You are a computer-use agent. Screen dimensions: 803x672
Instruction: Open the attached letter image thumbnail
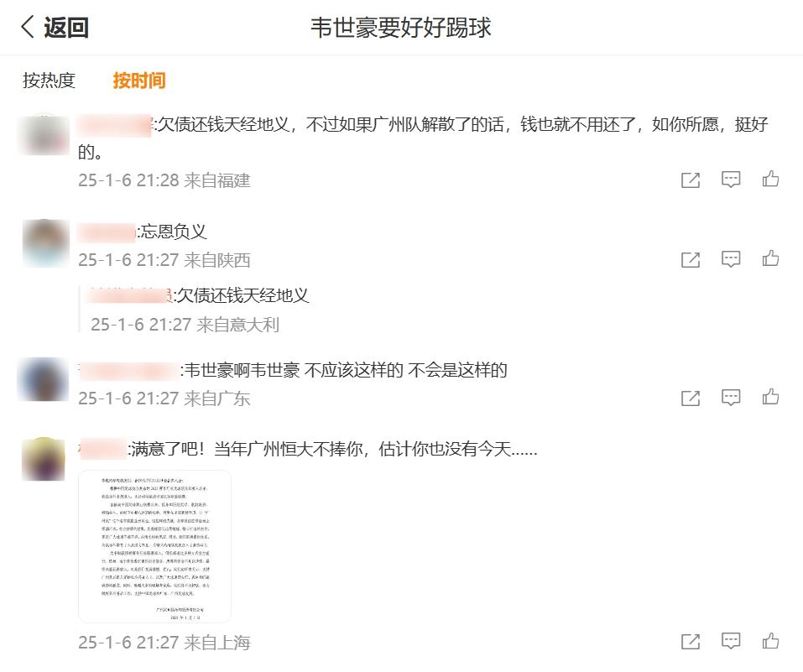click(x=154, y=546)
